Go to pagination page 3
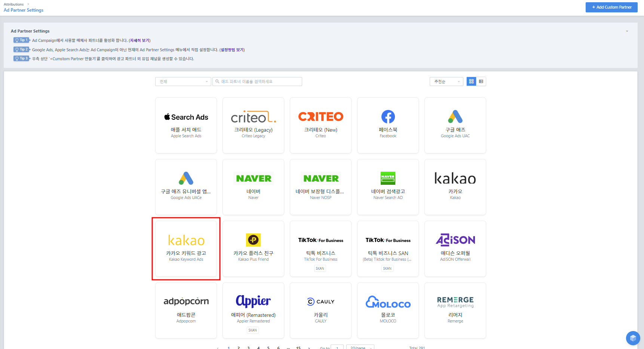The image size is (644, 349). click(248, 348)
